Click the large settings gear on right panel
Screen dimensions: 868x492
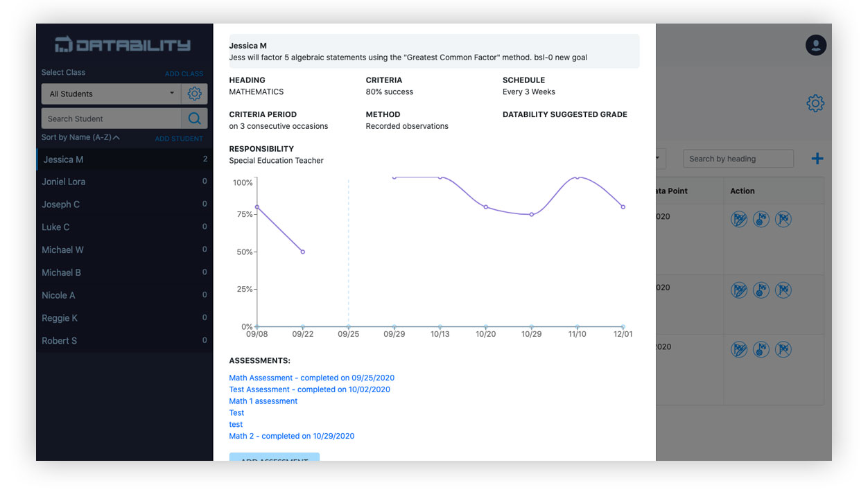[x=815, y=104]
